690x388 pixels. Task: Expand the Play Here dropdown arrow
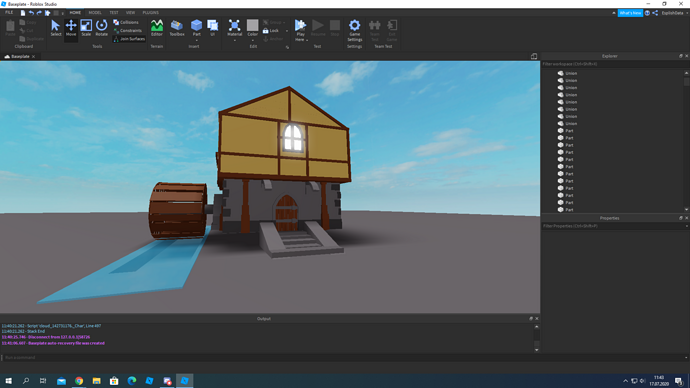tap(307, 40)
